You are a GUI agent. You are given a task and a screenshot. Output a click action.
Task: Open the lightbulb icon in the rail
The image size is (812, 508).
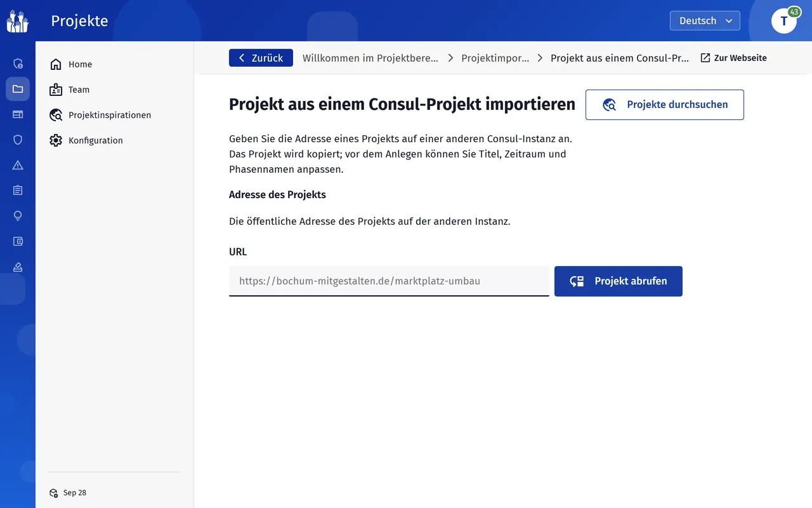click(18, 216)
